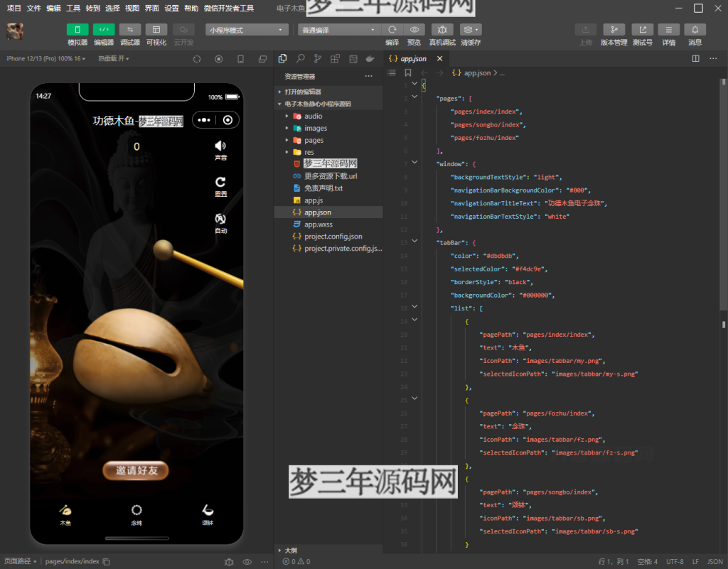Open 版本管理 version control
This screenshot has width=728, height=569.
click(x=614, y=30)
